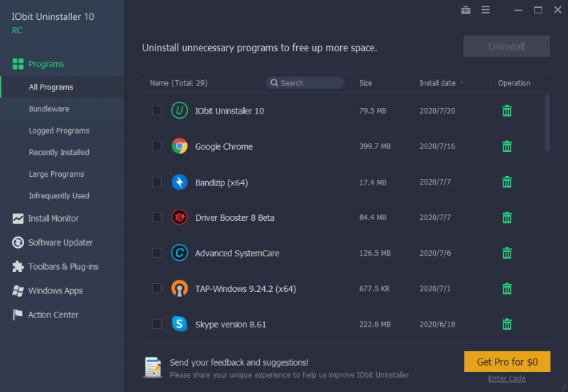Image resolution: width=568 pixels, height=392 pixels.
Task: Sort by the Size column header
Action: (366, 83)
